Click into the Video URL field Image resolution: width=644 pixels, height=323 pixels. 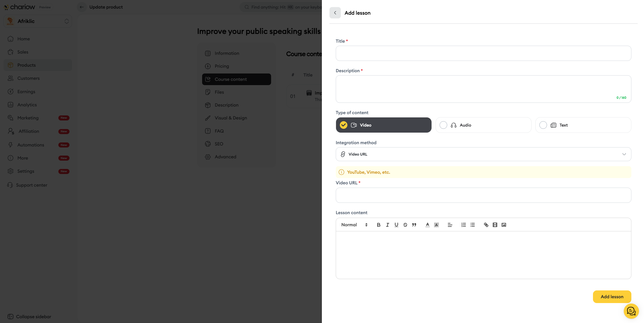tap(483, 195)
